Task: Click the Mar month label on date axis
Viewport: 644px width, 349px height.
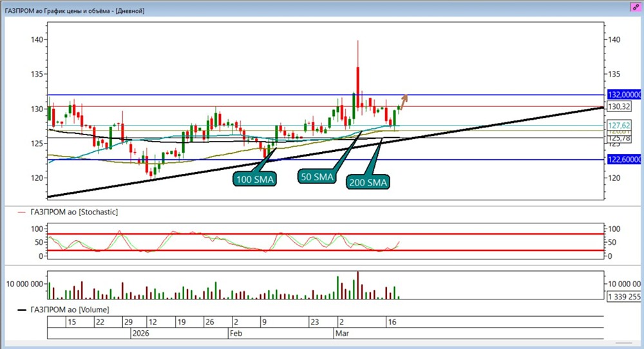Action: click(x=342, y=334)
